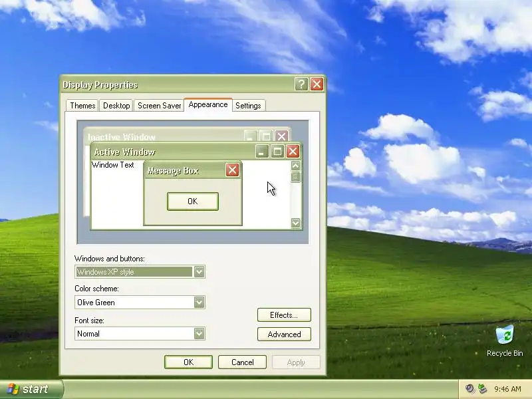Switch to the Themes tab
Viewport: 532px width, 399px height.
(x=82, y=106)
